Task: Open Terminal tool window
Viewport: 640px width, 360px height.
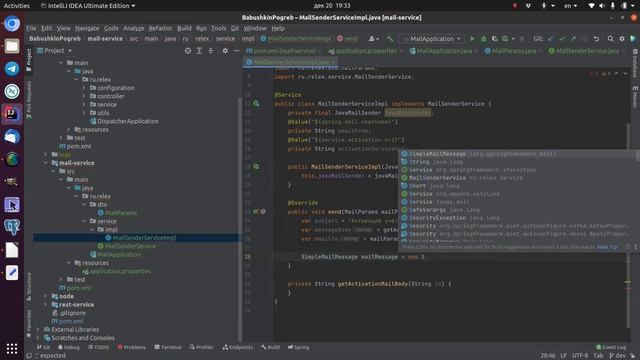Action: tap(168, 347)
